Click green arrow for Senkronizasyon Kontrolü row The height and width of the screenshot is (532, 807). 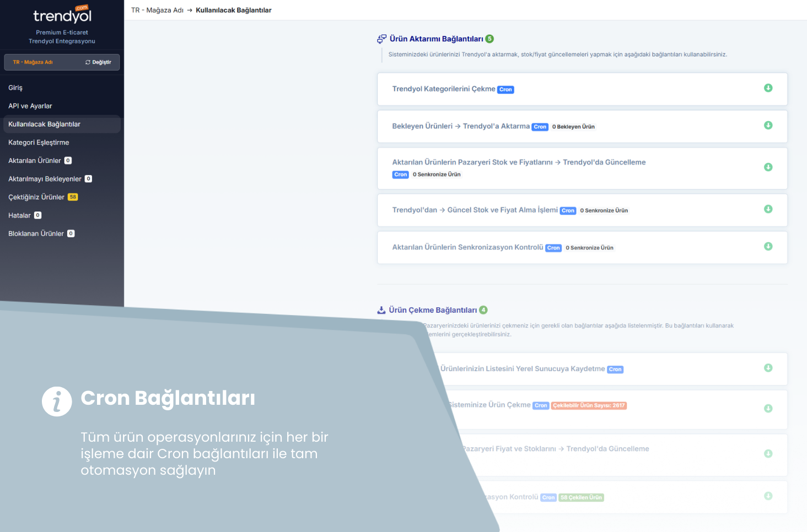pos(768,247)
